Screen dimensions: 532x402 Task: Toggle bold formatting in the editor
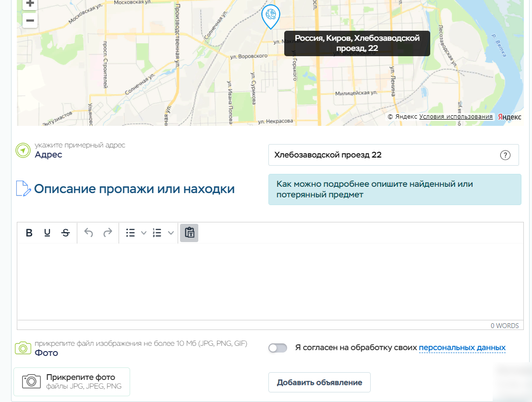coord(29,233)
